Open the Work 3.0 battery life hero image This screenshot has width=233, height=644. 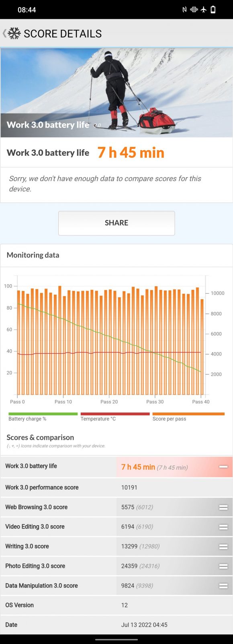click(x=117, y=93)
